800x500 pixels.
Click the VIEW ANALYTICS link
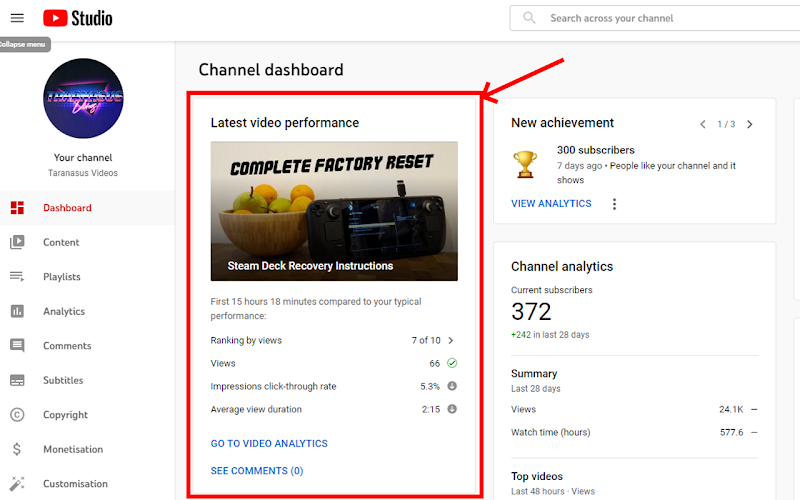tap(551, 204)
